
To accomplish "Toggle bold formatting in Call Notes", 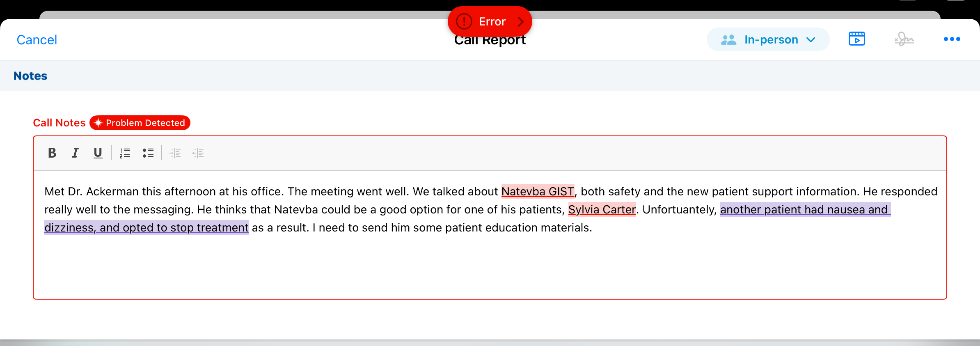I will tap(52, 153).
